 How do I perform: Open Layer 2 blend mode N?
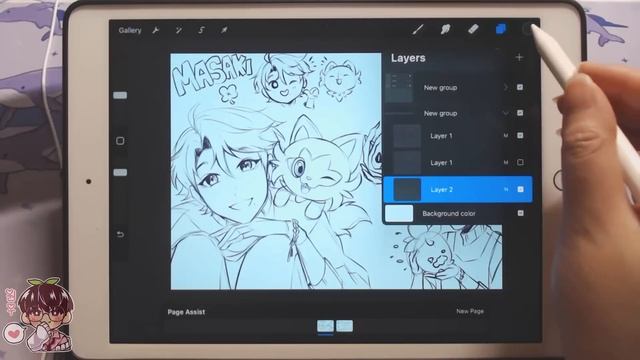506,189
